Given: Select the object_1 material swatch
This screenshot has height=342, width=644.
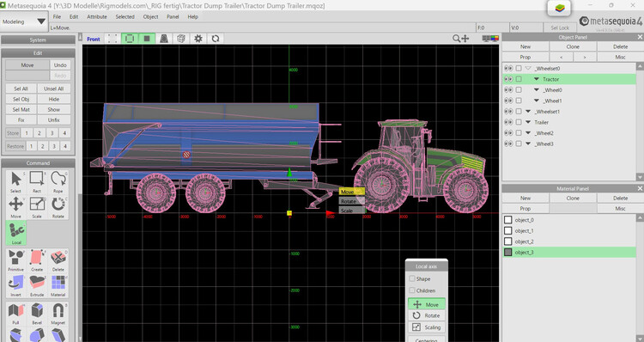Looking at the screenshot, I should tap(508, 230).
